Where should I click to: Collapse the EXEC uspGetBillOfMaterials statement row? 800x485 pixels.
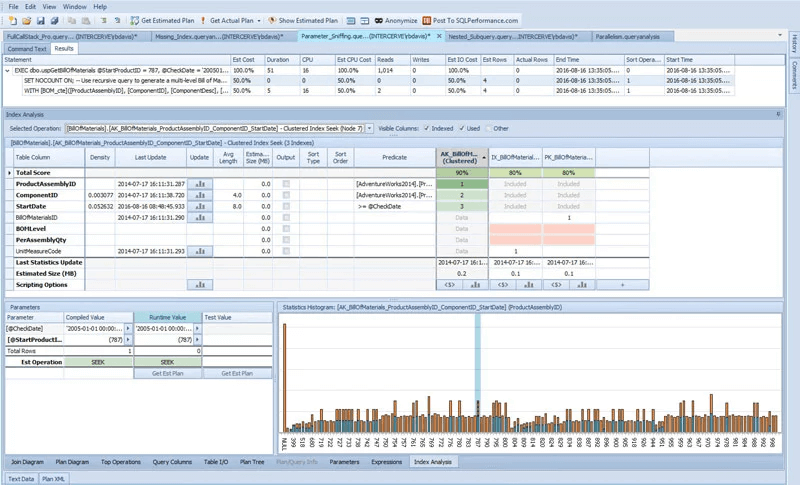(x=8, y=70)
